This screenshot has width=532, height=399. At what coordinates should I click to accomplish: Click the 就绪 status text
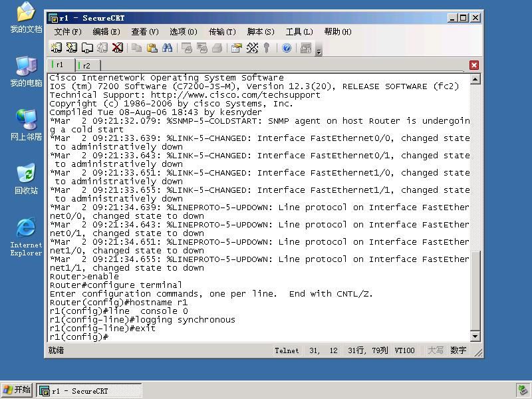point(56,350)
